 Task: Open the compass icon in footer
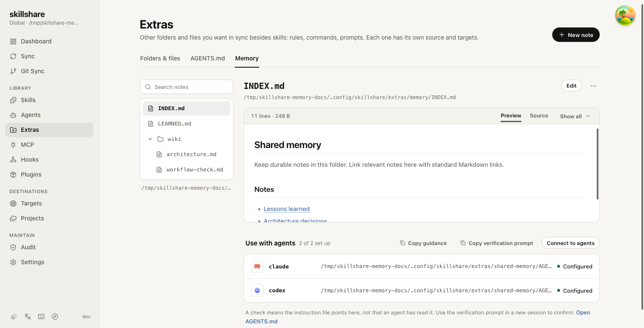point(55,317)
